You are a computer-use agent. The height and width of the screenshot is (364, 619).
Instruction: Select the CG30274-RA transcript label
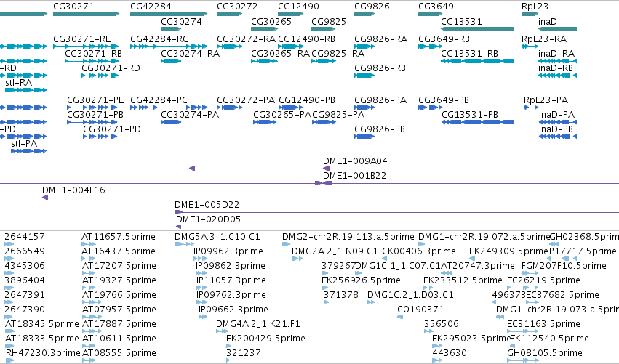[x=191, y=54]
